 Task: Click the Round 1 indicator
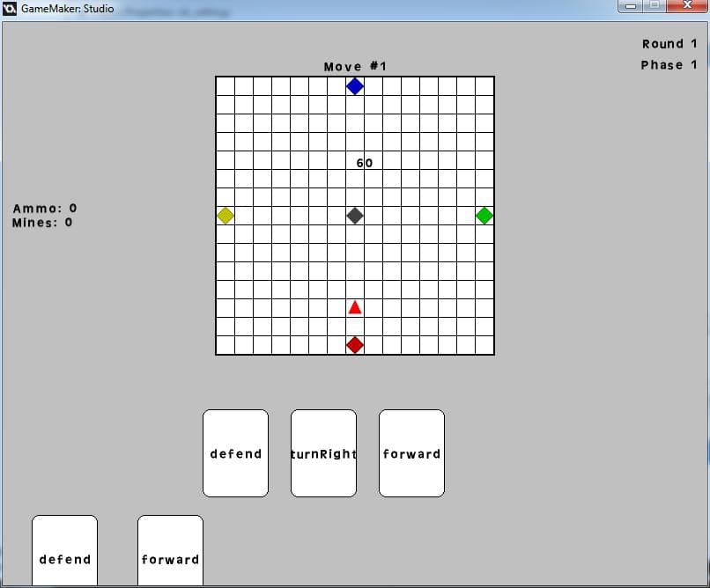[x=669, y=44]
